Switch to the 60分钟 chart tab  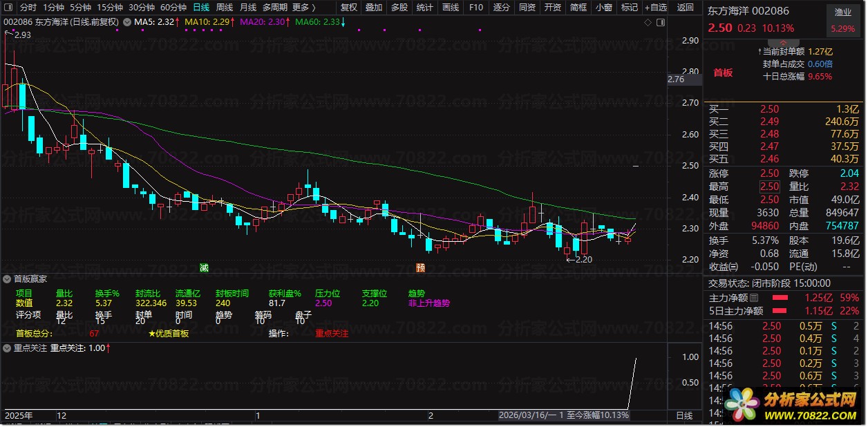[x=173, y=8]
